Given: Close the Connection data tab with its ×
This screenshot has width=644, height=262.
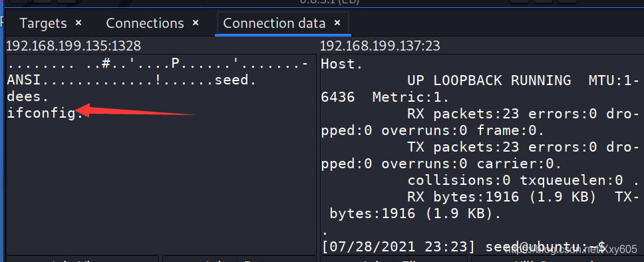Looking at the screenshot, I should click(337, 23).
